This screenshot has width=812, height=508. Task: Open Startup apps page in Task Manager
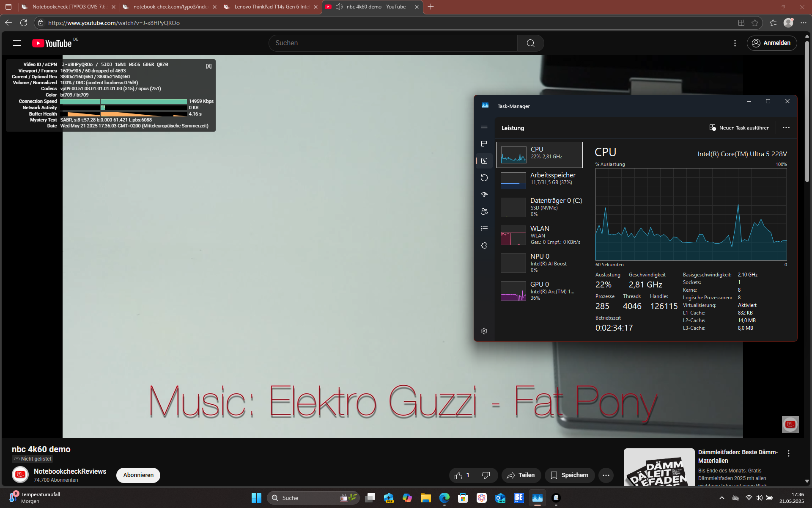484,195
